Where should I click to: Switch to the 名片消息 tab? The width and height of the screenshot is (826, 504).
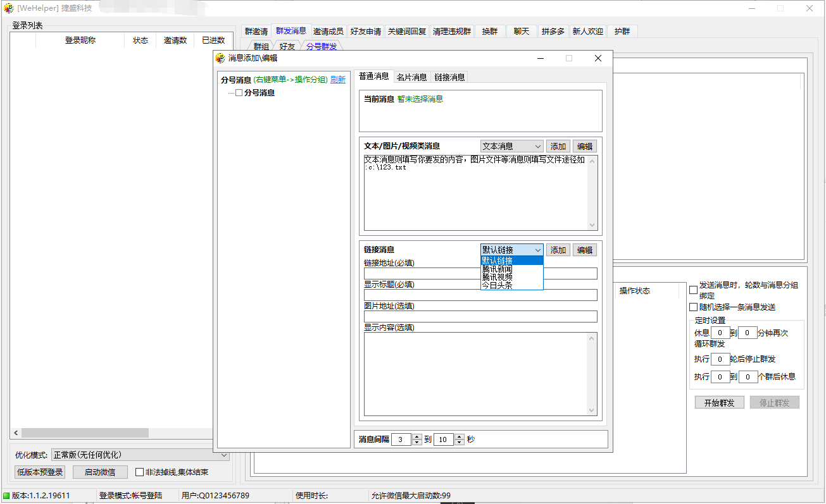point(411,77)
